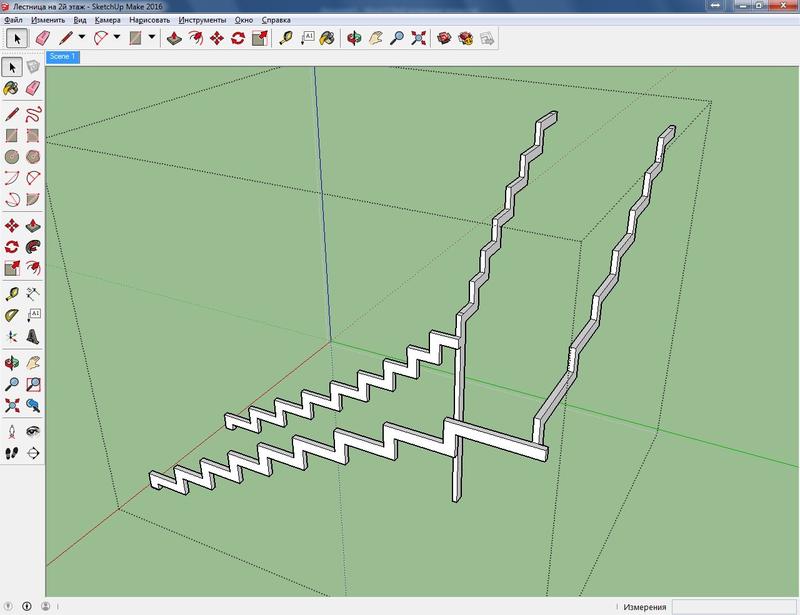Select the Protractor tool
This screenshot has width=800, height=615.
tap(11, 315)
